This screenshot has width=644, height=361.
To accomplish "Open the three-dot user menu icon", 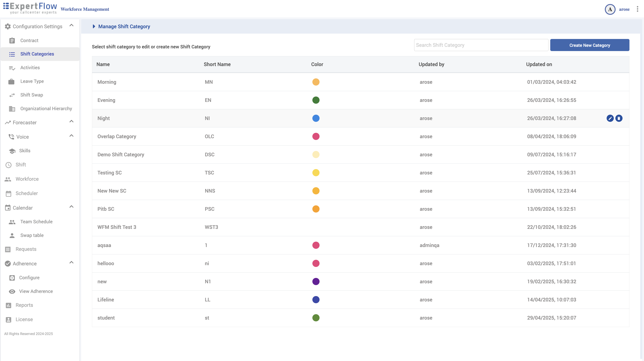I will 637,9.
